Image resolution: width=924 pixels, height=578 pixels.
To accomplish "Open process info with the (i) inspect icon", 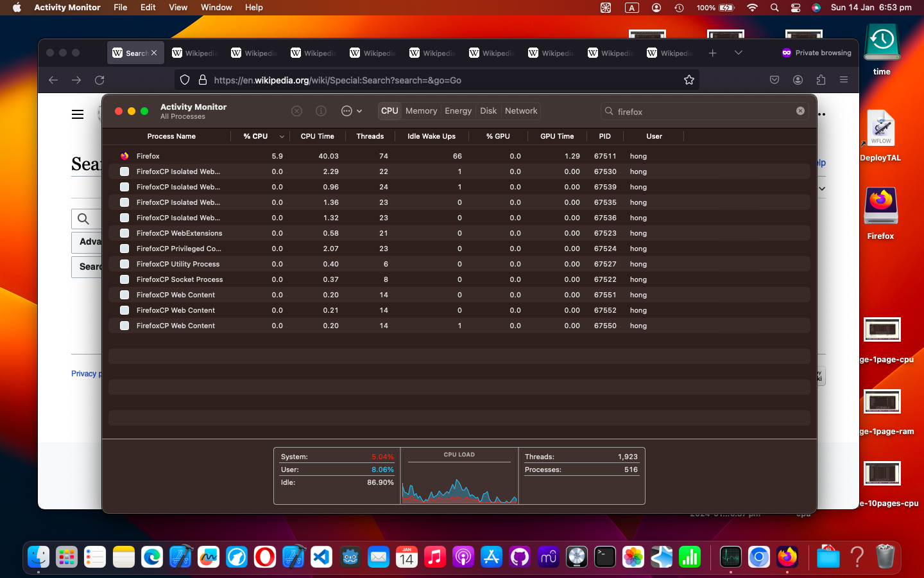I will [321, 110].
